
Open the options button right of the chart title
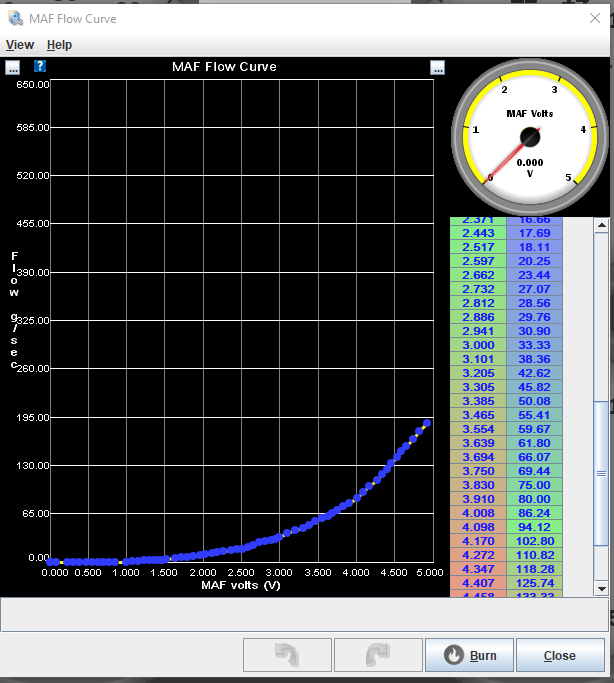pyautogui.click(x=437, y=68)
